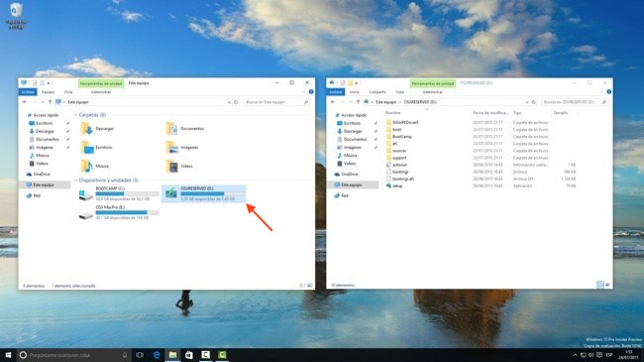This screenshot has width=644, height=362.
Task: Switch Este equipo window to large icons view
Action: [x=310, y=285]
